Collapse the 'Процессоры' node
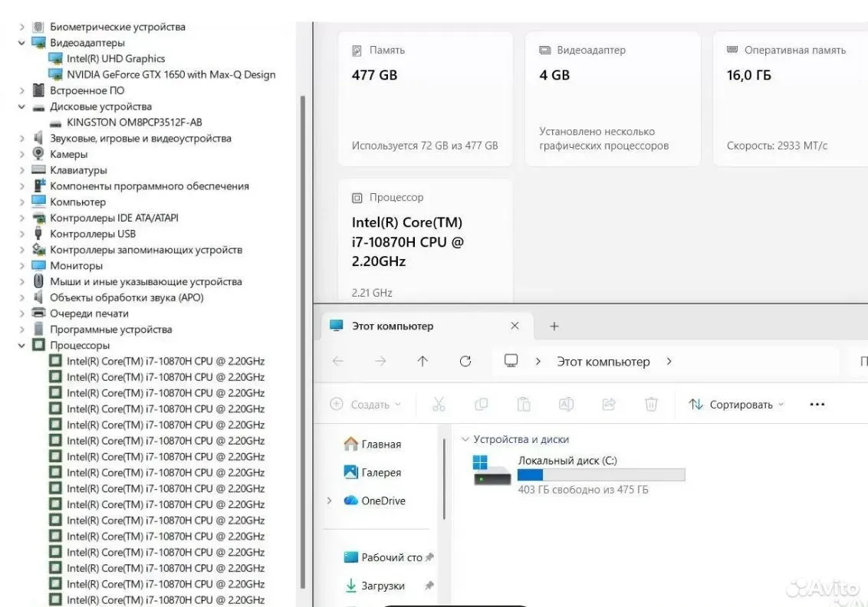Screen dimensions: 868x607 pyautogui.click(x=21, y=346)
